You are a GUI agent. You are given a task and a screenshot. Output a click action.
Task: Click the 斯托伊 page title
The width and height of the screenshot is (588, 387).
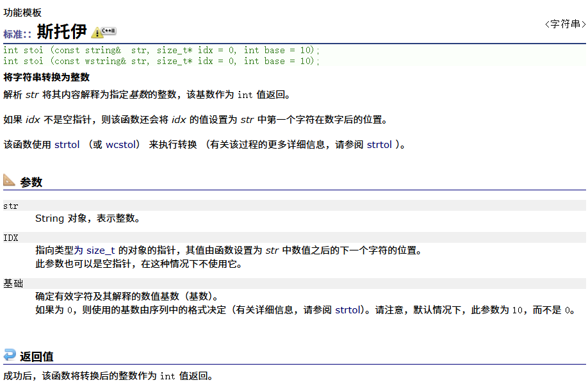pyautogui.click(x=62, y=31)
